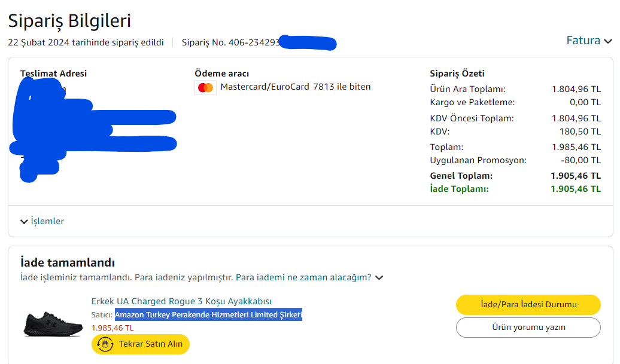Click the Mastercard logo icon
The image size is (620, 364).
coord(205,88)
